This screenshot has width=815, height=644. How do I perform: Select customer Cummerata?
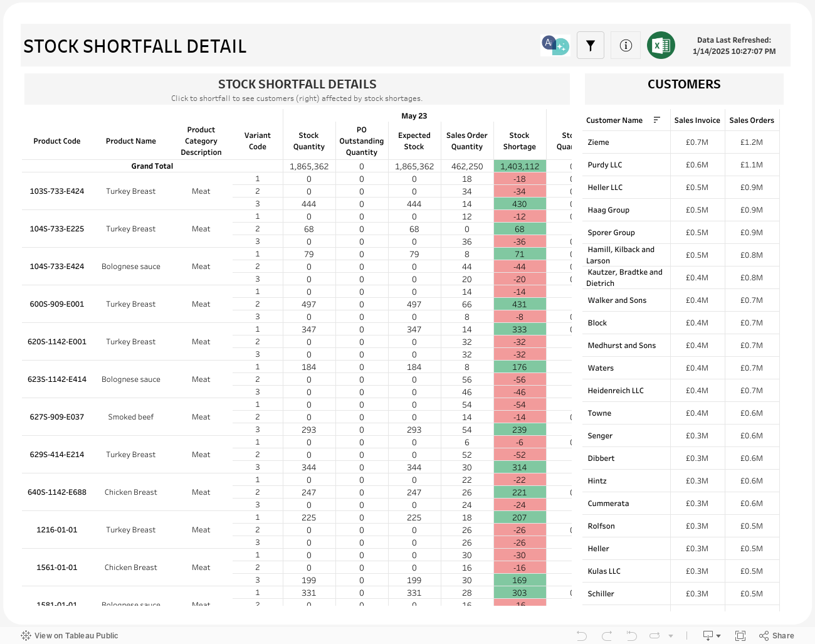pyautogui.click(x=608, y=504)
